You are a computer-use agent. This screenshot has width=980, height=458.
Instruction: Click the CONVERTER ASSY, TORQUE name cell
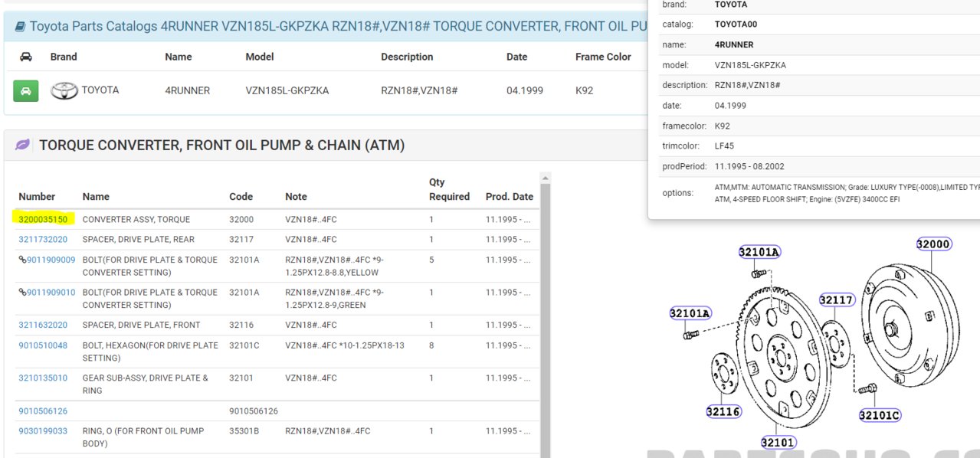136,219
